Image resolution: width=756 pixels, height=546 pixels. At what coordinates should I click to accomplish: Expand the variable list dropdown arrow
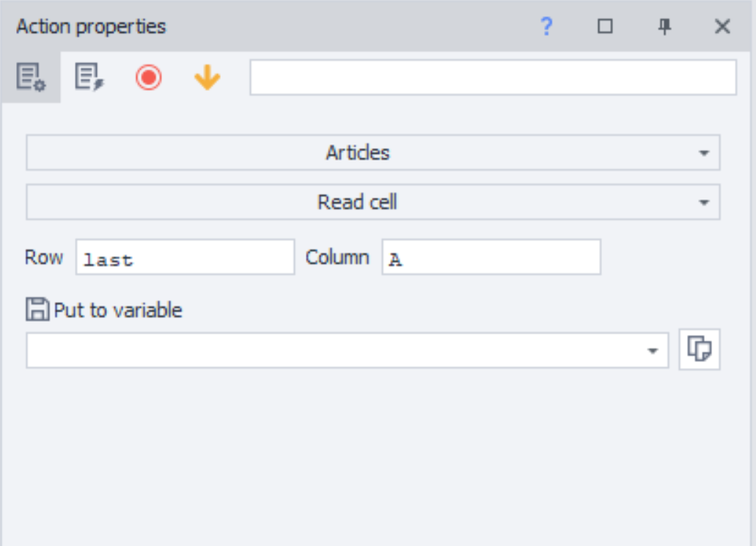point(653,351)
